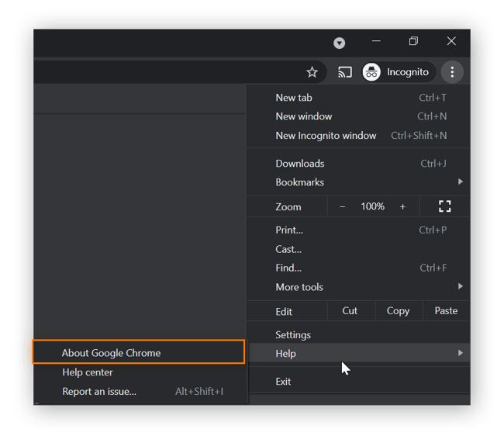Select New tab menu item
This screenshot has height=436, width=504.
pos(358,98)
